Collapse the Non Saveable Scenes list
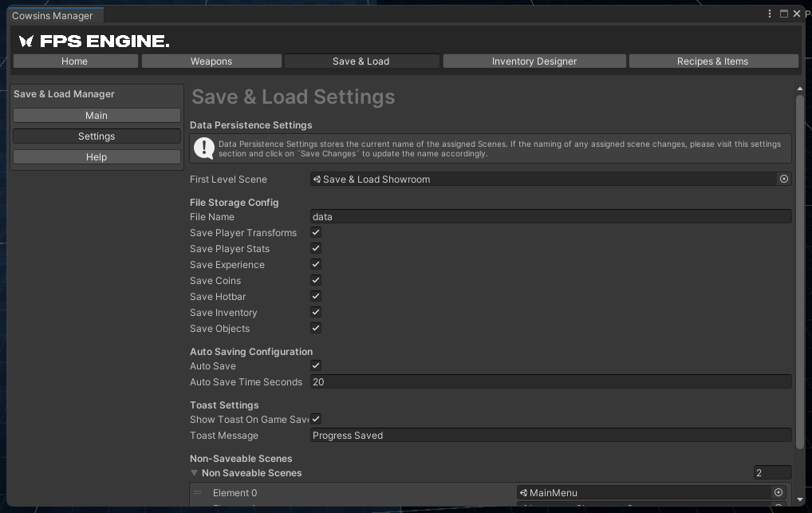This screenshot has width=812, height=513. pos(195,473)
